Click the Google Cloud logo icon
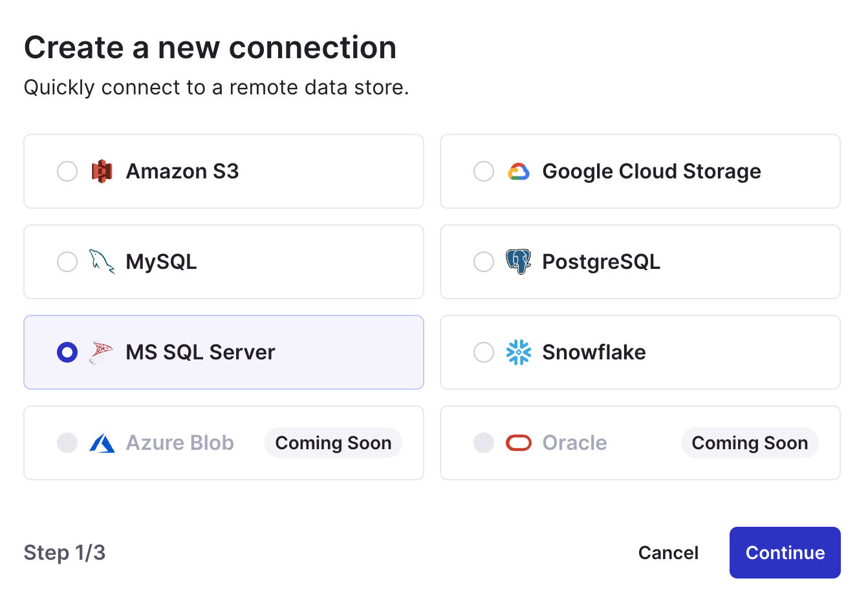868x605 pixels. (x=519, y=171)
